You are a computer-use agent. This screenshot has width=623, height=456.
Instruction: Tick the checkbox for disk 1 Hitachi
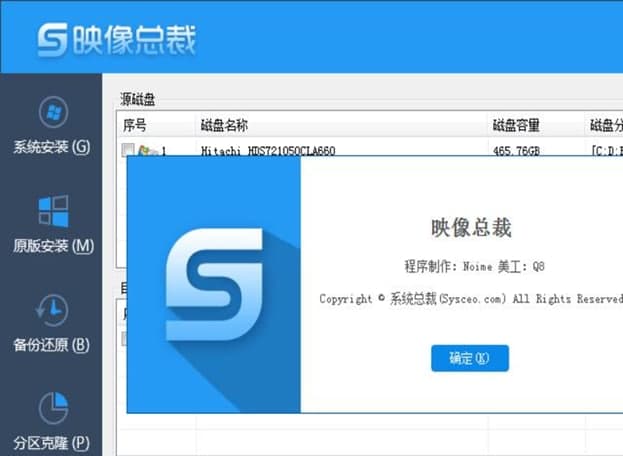pyautogui.click(x=128, y=150)
